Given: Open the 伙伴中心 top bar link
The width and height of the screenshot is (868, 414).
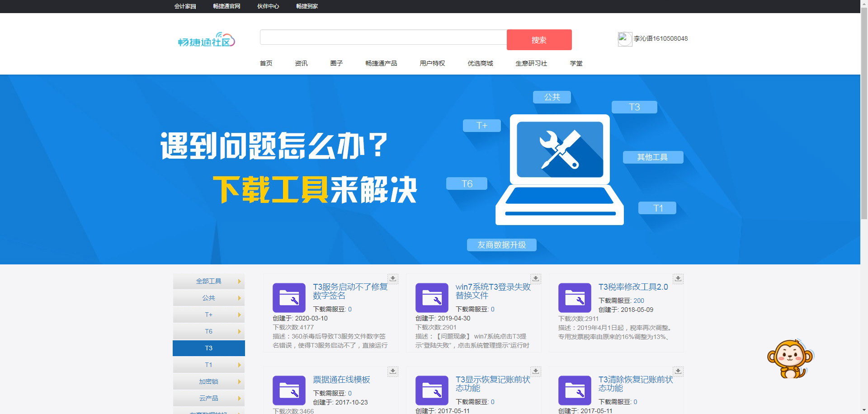Looking at the screenshot, I should pyautogui.click(x=269, y=6).
